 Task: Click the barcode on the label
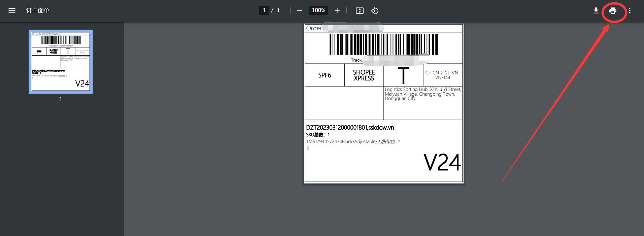click(x=383, y=44)
